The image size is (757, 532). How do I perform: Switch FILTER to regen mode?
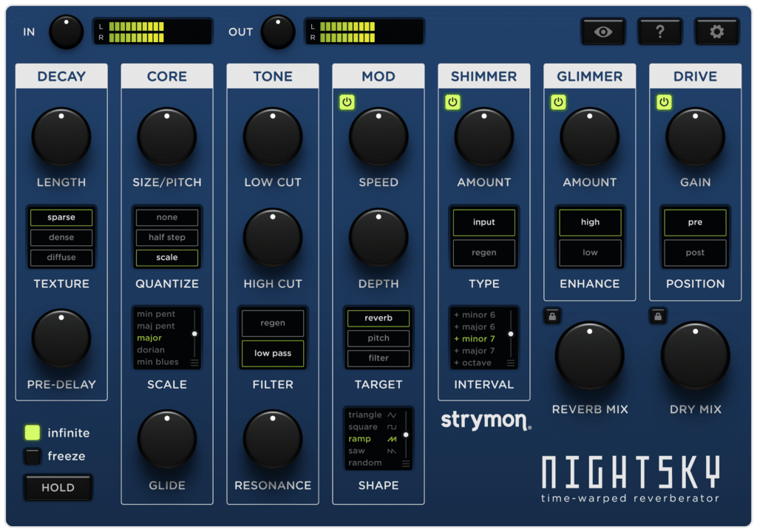coord(273,323)
